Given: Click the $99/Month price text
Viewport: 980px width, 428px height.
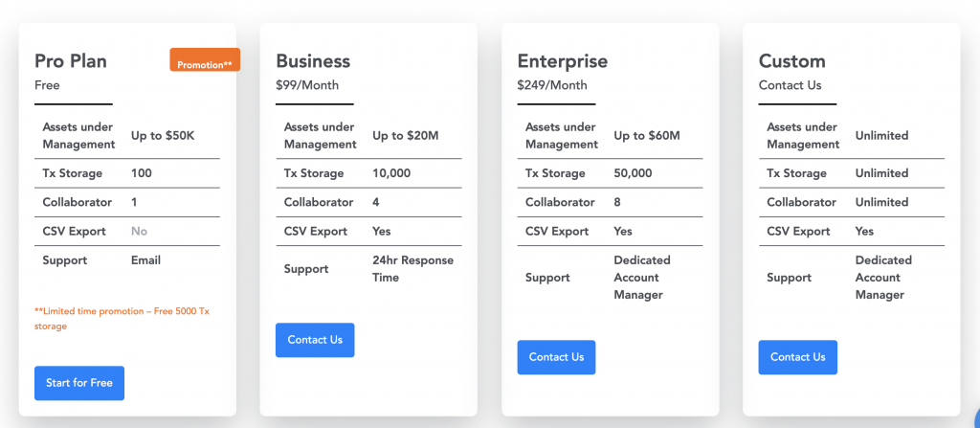Looking at the screenshot, I should tap(307, 85).
